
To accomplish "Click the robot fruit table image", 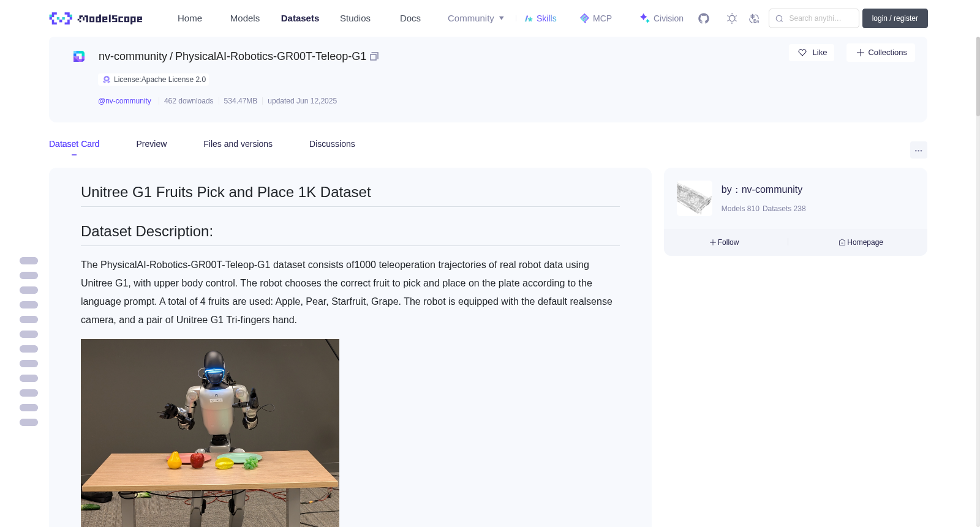I will tap(210, 433).
